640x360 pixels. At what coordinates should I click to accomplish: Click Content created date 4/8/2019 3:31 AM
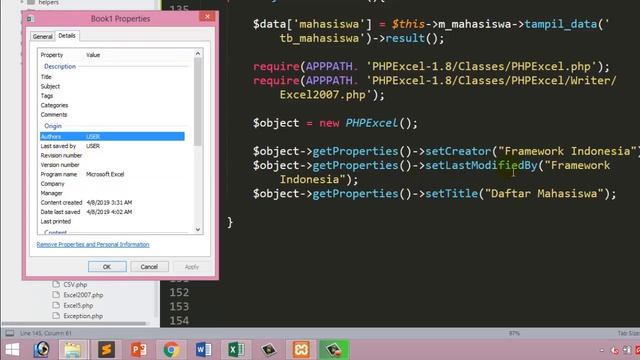pos(109,202)
